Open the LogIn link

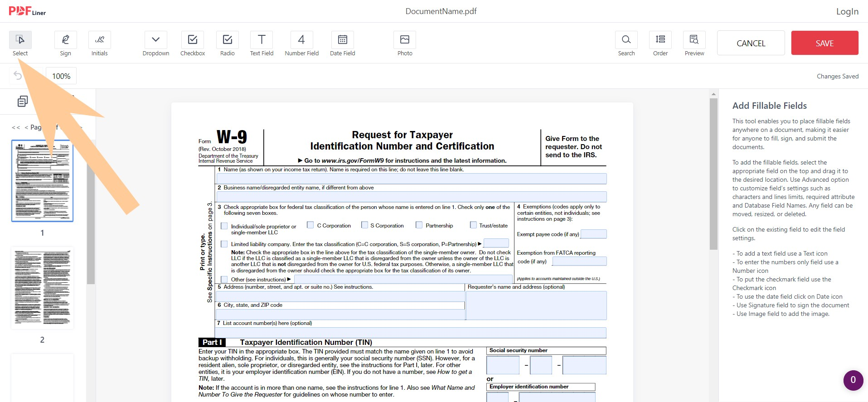[847, 11]
